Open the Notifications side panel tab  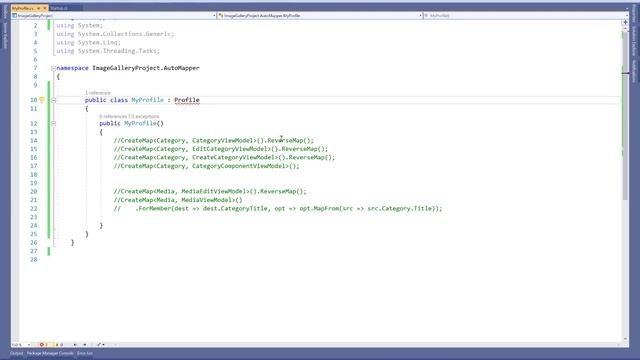634,71
